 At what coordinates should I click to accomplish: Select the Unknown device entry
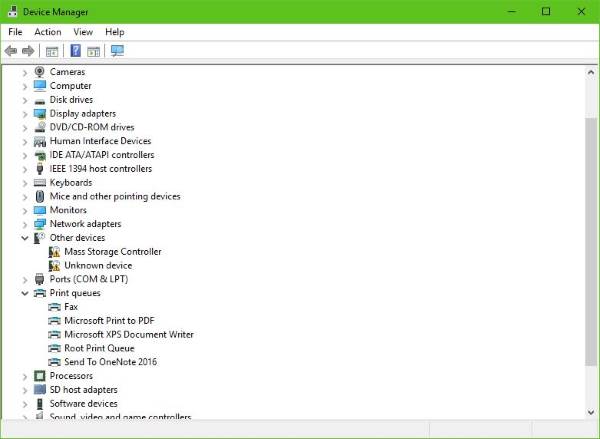98,265
